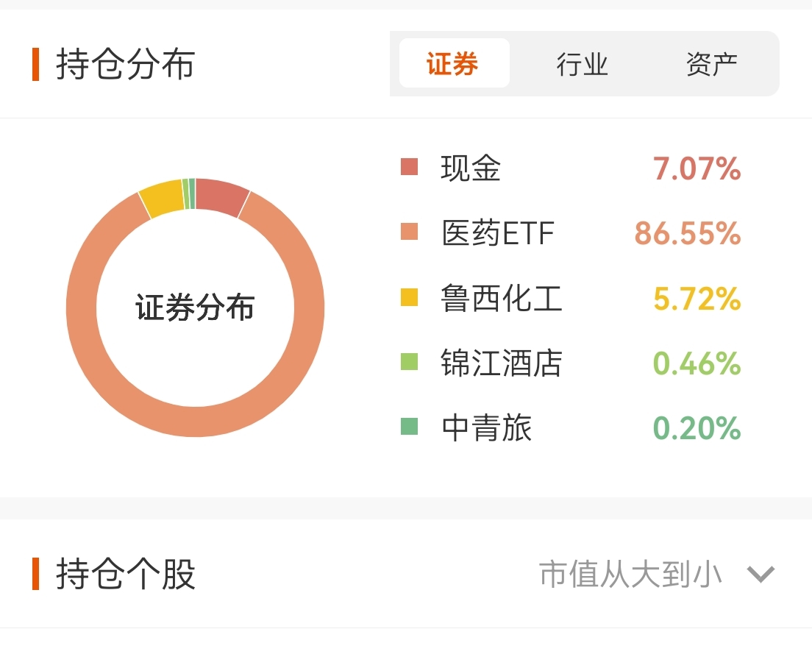Select the 鲁西化工 legend entry
Viewport: 812px width, 654px height.
pyautogui.click(x=502, y=298)
